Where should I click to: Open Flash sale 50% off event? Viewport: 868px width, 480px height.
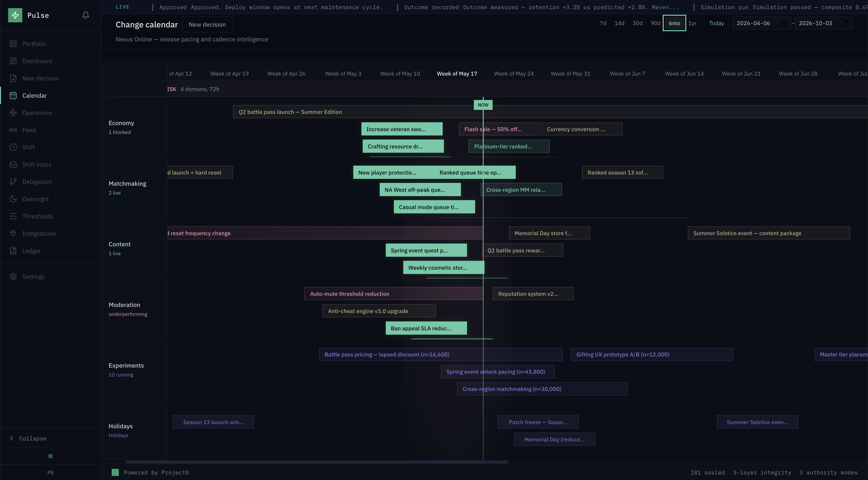[x=499, y=129]
